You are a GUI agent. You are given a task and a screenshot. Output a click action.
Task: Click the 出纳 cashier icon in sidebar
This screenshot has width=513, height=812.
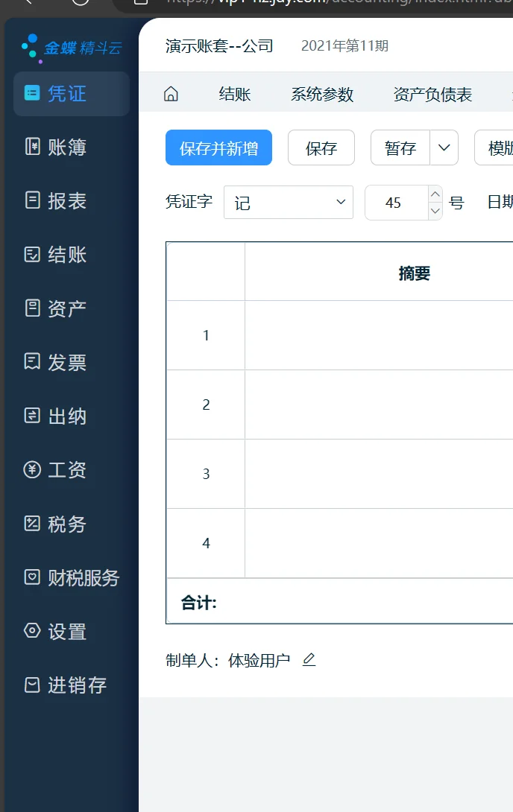tap(32, 416)
